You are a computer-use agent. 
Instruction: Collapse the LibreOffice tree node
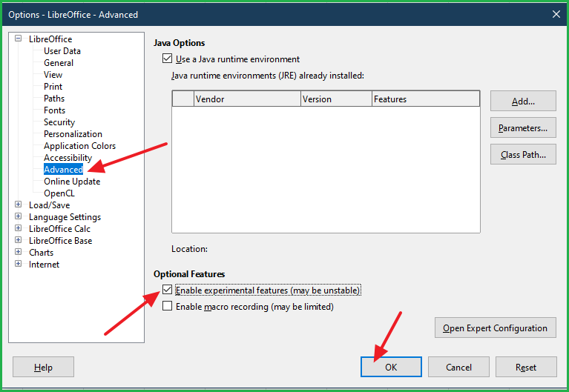pyautogui.click(x=19, y=39)
